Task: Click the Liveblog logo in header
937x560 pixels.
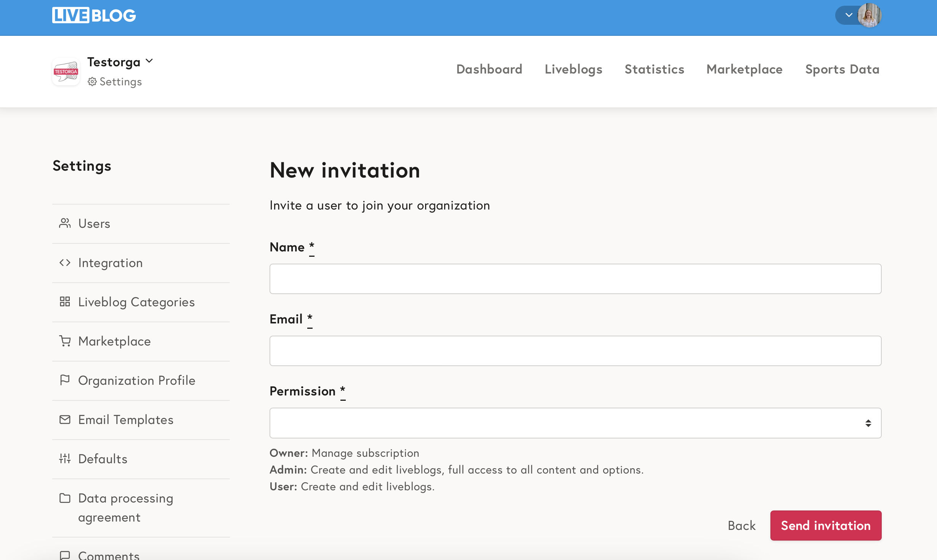Action: point(94,16)
